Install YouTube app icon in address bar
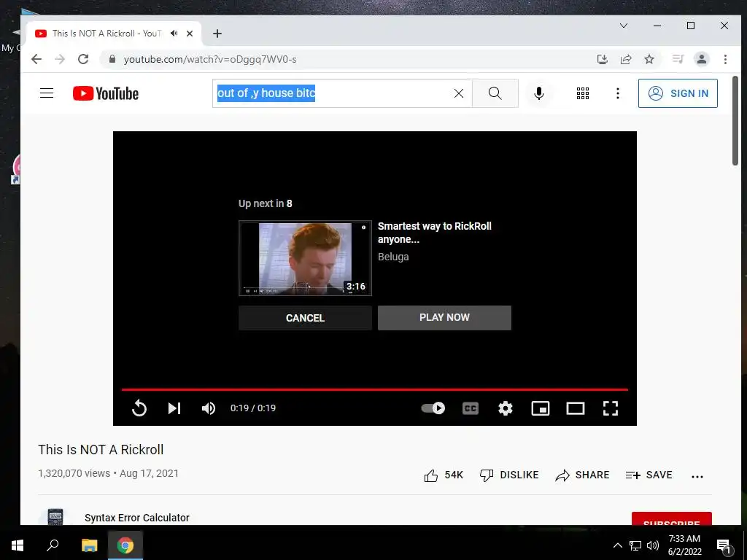 click(x=602, y=59)
